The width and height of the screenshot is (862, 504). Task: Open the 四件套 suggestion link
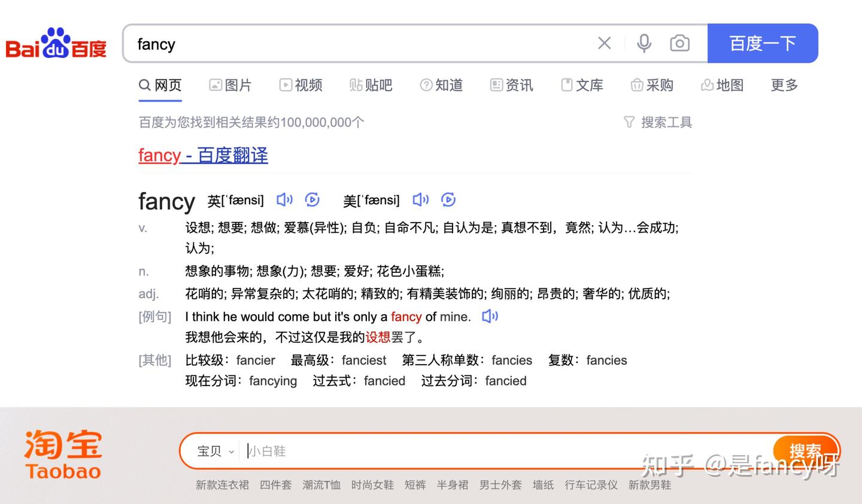[x=276, y=485]
